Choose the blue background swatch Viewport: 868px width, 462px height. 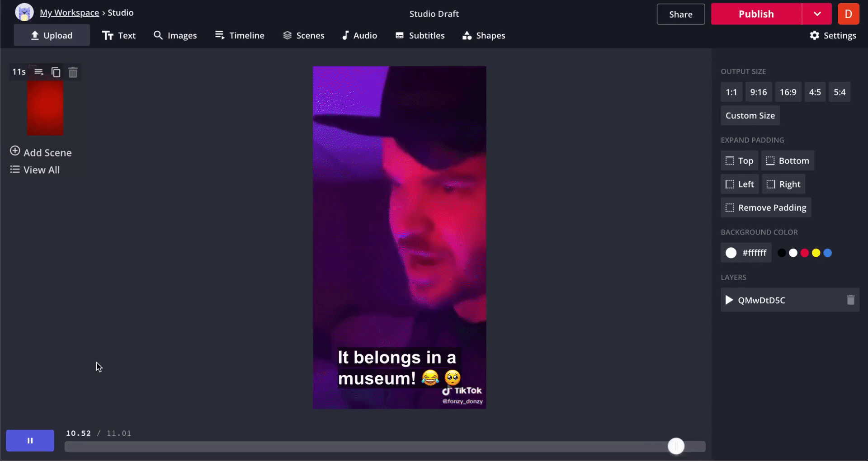click(828, 253)
